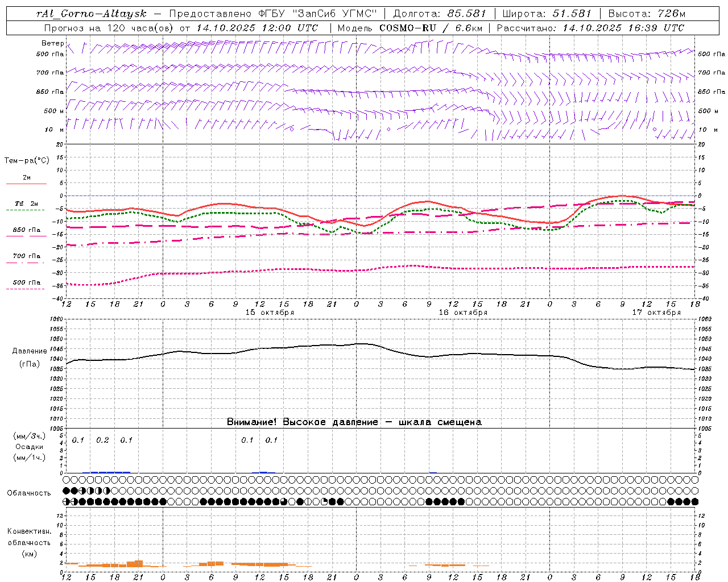The height and width of the screenshot is (582, 728).
Task: Click the '500 м' label left of wind panel
Action: tap(53, 111)
